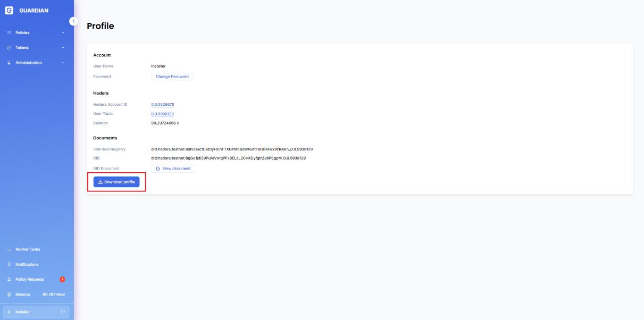Click the Tokens link icon
The image size is (644, 320).
click(9, 48)
